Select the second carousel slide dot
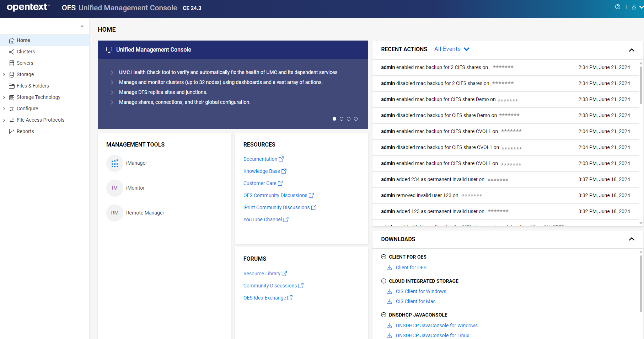Image resolution: width=644 pixels, height=339 pixels. point(342,119)
